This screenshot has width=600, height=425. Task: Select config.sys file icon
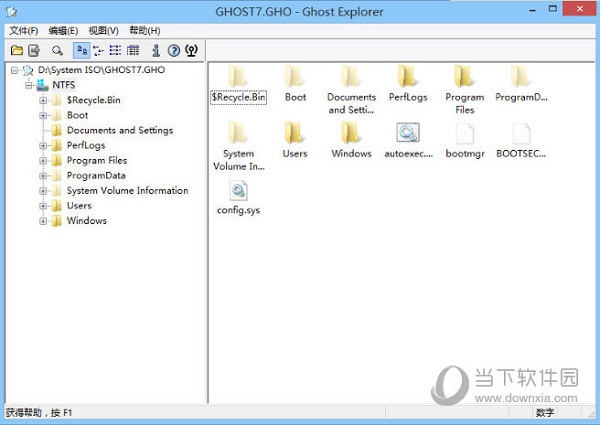[238, 190]
